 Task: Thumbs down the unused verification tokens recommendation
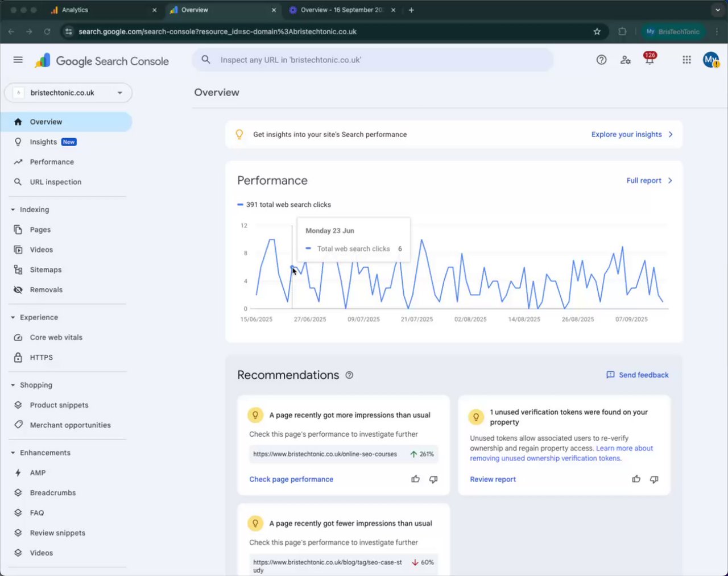[x=654, y=479]
